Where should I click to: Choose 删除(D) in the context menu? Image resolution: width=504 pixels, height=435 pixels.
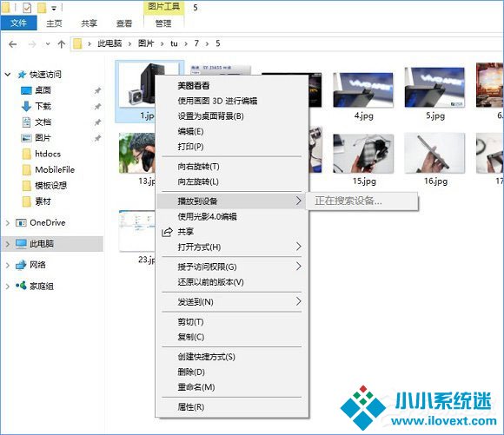231,372
